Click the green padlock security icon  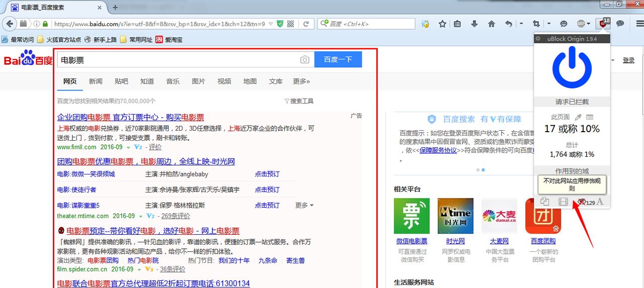[x=45, y=24]
